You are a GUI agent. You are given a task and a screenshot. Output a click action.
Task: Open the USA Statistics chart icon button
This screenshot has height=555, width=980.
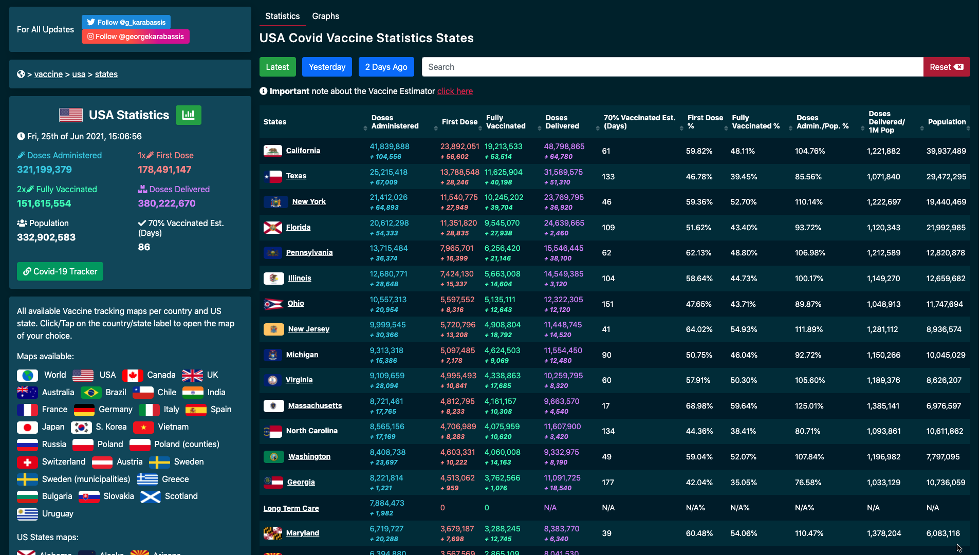click(188, 115)
